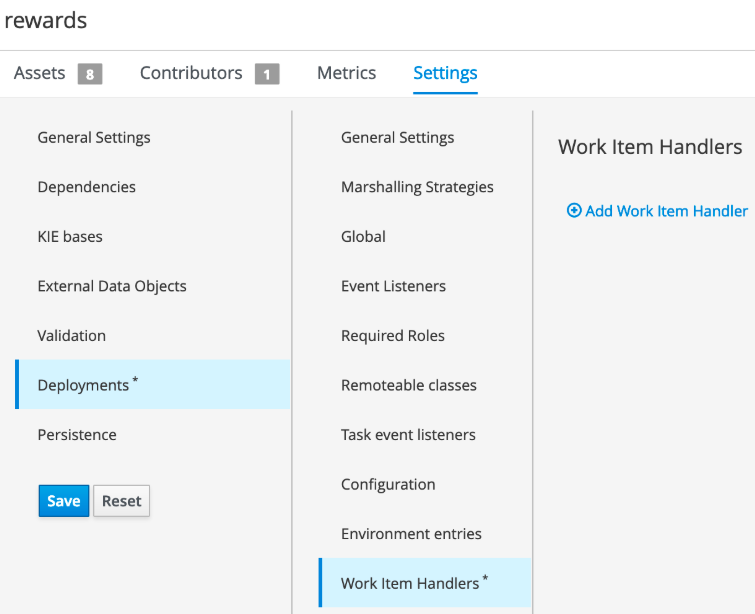Go to the Metrics tab
755x614 pixels.
point(346,73)
